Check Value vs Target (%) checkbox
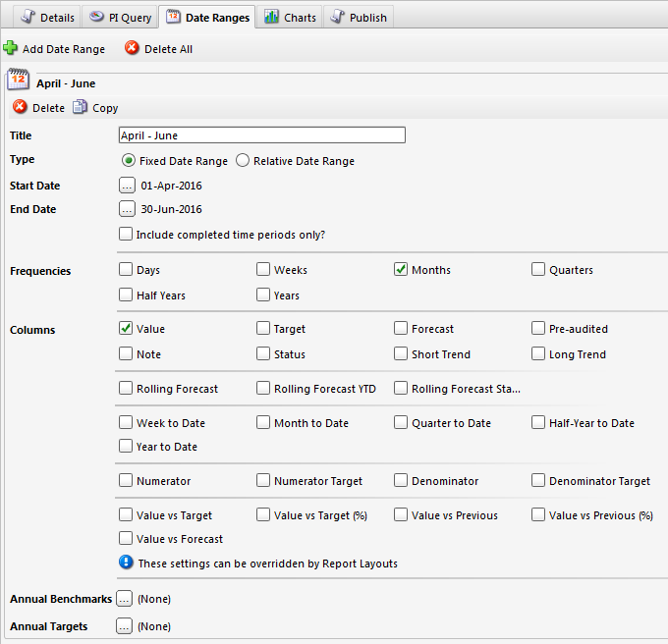This screenshot has height=644, width=668. [x=263, y=514]
